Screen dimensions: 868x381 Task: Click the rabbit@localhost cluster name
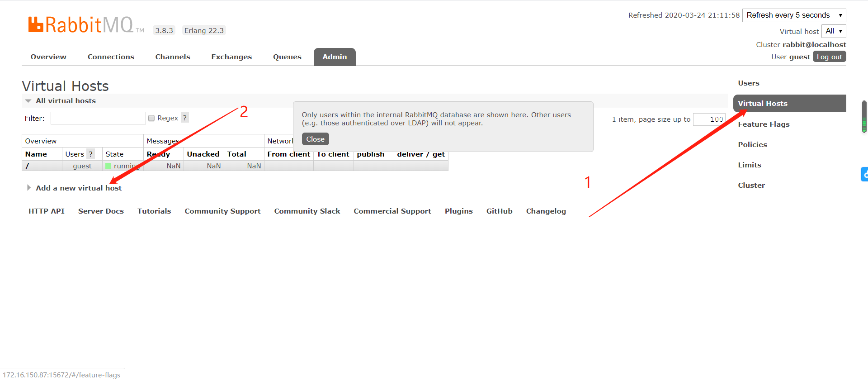[814, 44]
